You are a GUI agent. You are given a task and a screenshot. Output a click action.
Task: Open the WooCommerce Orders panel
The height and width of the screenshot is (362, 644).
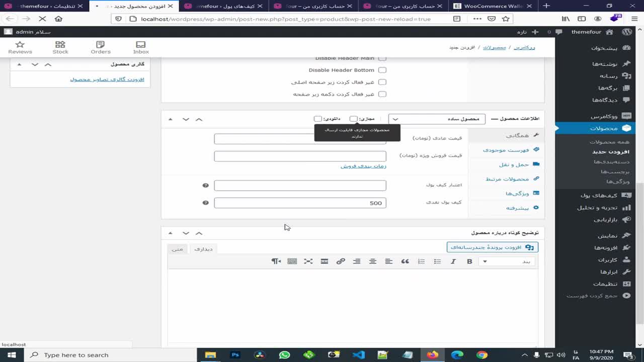pyautogui.click(x=101, y=48)
